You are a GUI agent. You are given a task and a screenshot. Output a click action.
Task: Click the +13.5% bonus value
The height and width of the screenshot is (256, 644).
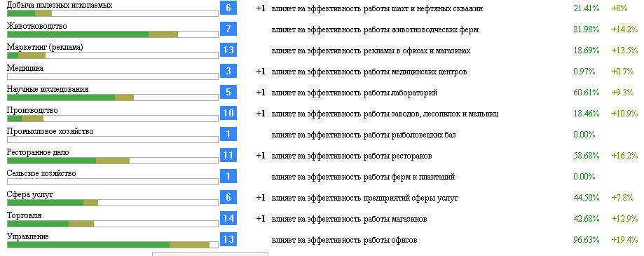point(624,50)
